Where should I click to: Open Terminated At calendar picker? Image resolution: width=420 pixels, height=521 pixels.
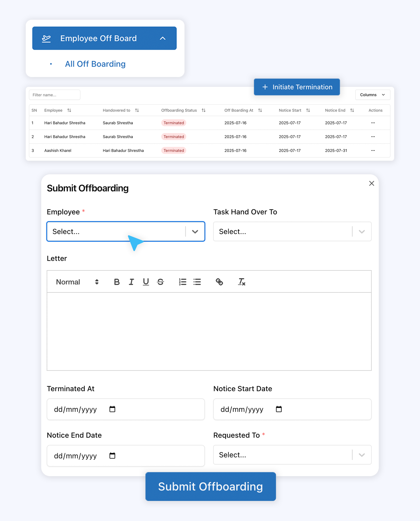coord(112,409)
